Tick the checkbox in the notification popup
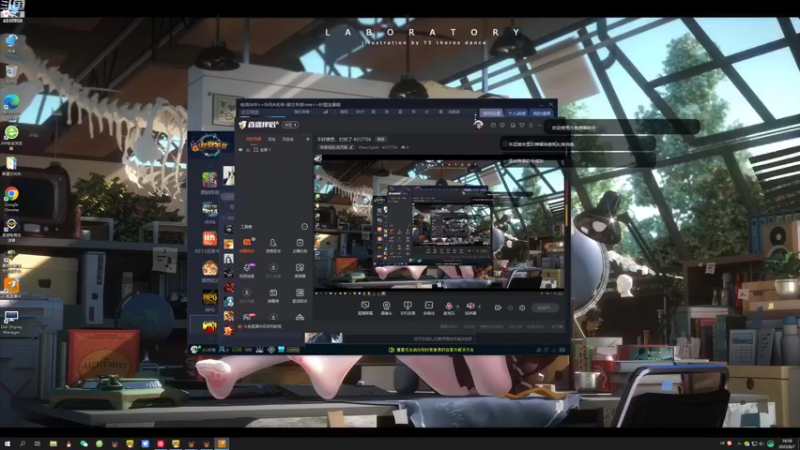This screenshot has width=800, height=450. tap(505, 144)
